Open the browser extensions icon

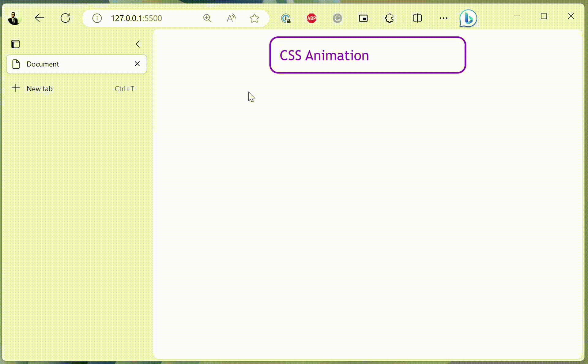pyautogui.click(x=390, y=18)
